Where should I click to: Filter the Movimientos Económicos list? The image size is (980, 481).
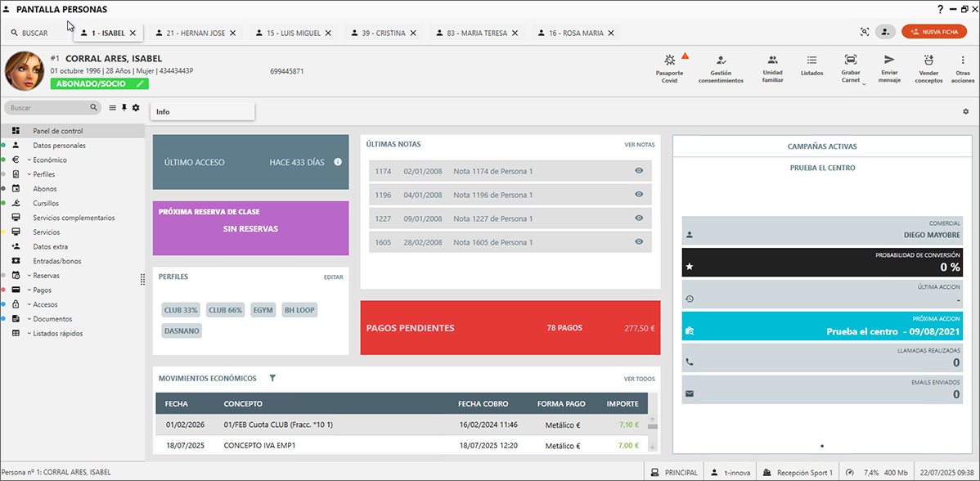click(x=272, y=379)
